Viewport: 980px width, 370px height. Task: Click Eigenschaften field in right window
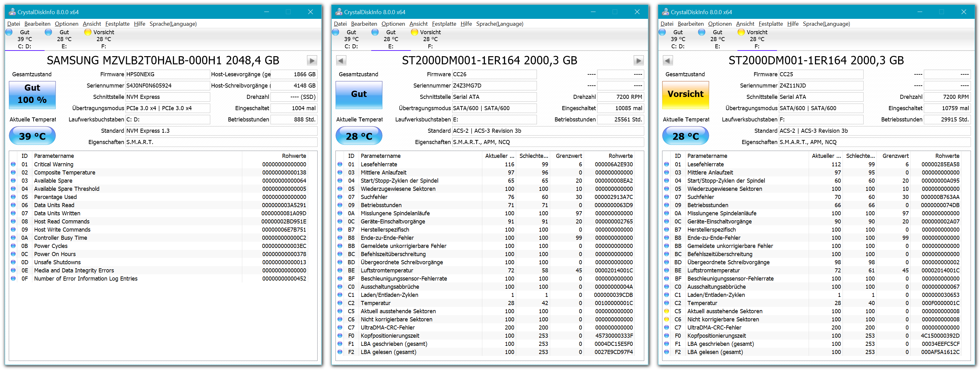(875, 142)
